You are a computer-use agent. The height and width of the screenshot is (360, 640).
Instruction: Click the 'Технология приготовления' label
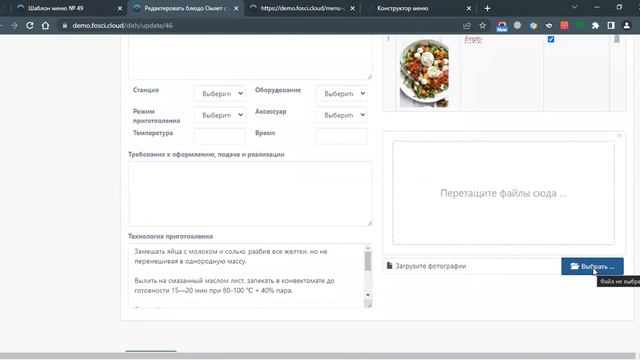pyautogui.click(x=171, y=236)
